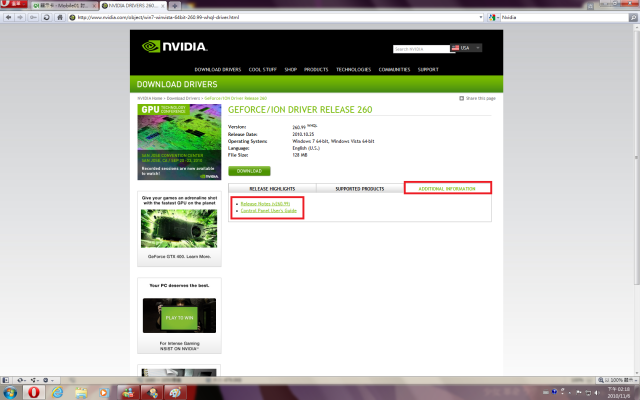Open the Communities nav menu

[x=394, y=70]
